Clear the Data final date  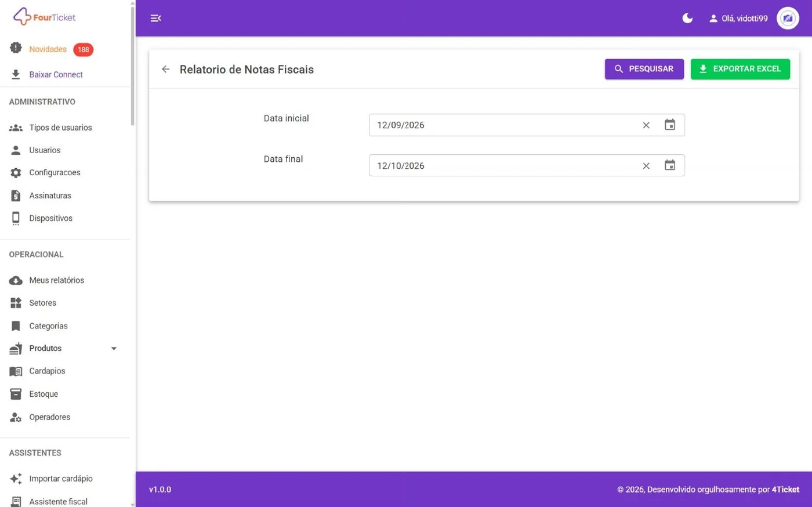(x=646, y=166)
